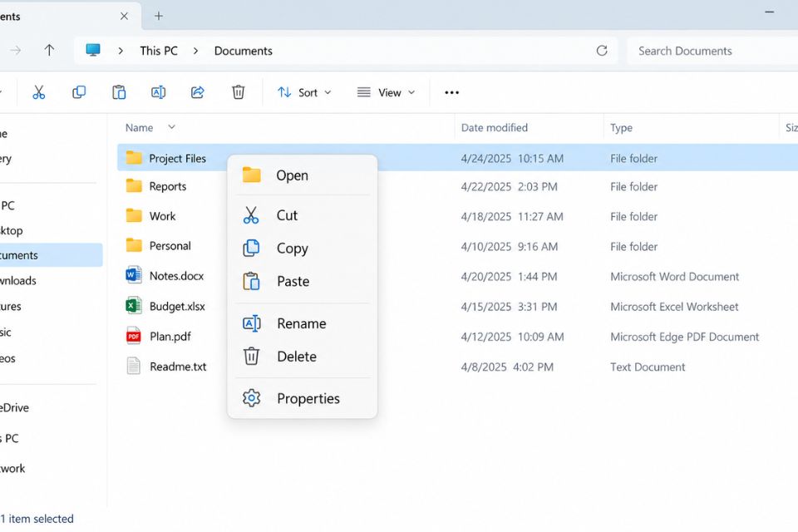798x532 pixels.
Task: Click the folder icon of Reports
Action: pyautogui.click(x=134, y=186)
